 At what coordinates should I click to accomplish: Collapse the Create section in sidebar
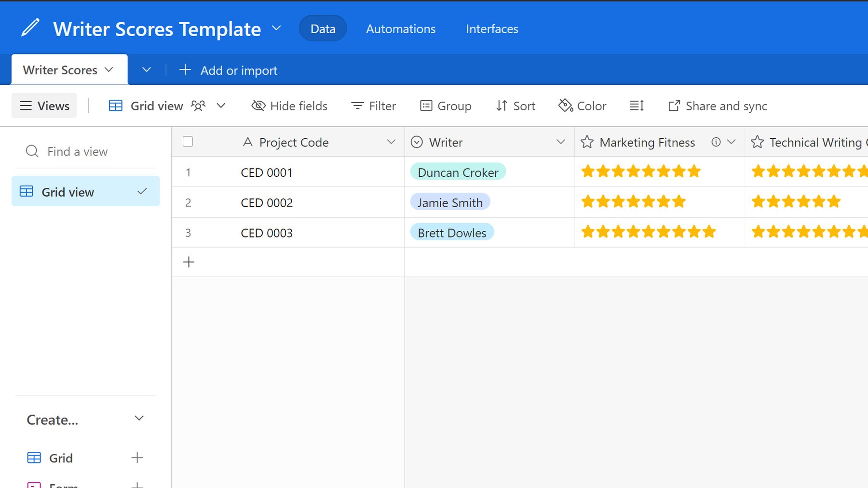point(139,418)
